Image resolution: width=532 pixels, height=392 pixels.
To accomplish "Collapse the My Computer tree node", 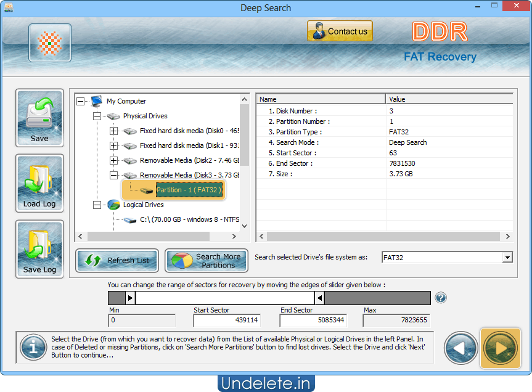I will pyautogui.click(x=79, y=101).
